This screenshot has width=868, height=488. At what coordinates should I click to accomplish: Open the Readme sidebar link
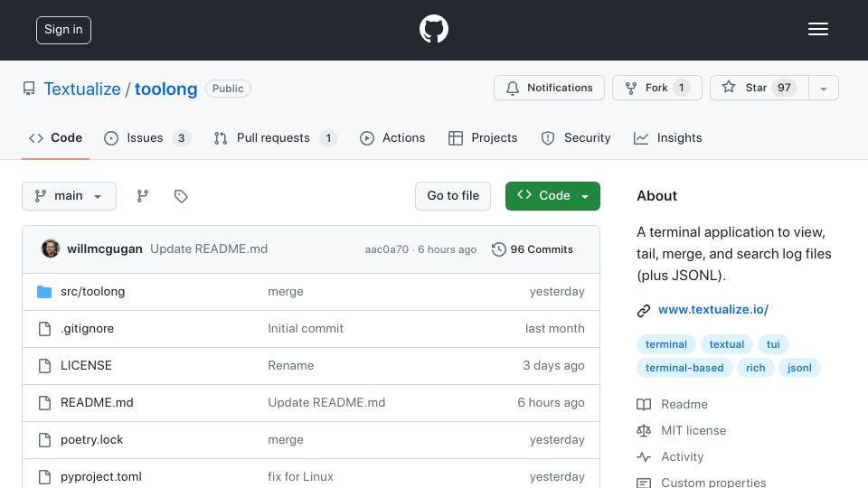click(684, 405)
